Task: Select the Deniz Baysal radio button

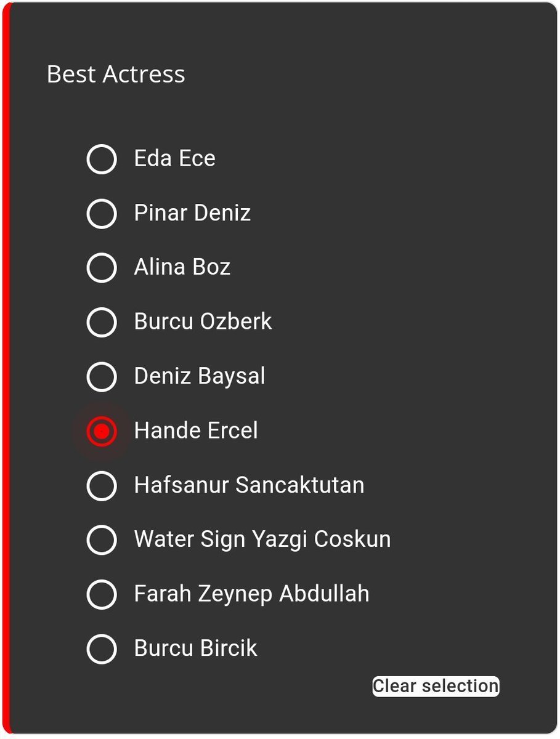Action: (102, 377)
